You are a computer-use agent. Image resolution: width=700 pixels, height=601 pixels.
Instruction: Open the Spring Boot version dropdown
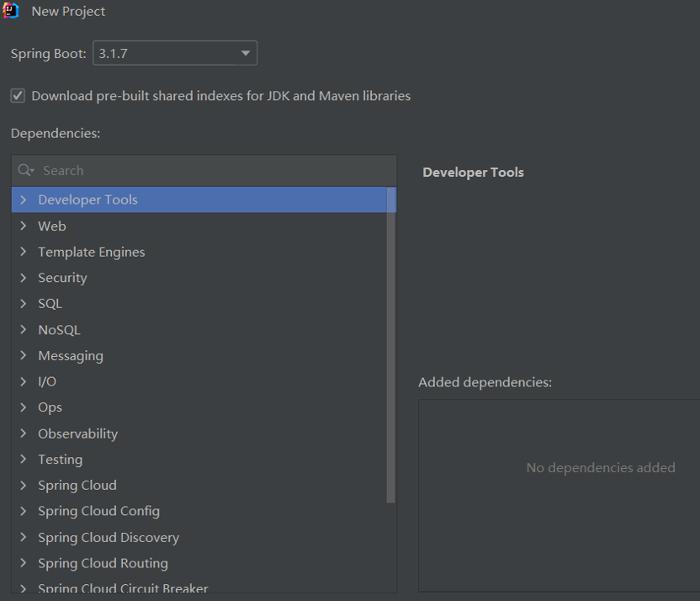tap(175, 53)
